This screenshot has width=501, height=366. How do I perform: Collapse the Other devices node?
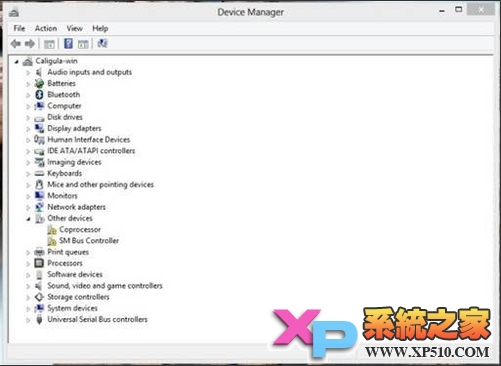[28, 219]
